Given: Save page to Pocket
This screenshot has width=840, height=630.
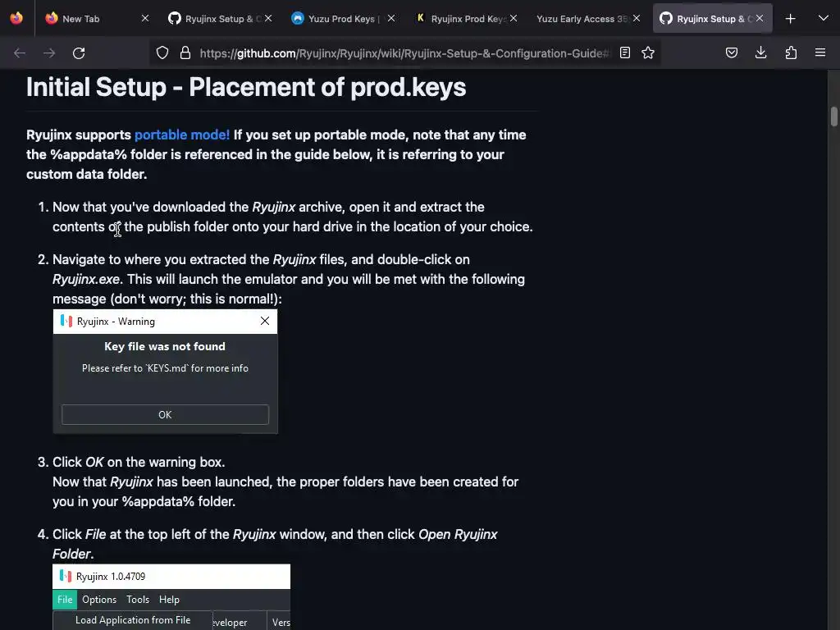Looking at the screenshot, I should (732, 52).
